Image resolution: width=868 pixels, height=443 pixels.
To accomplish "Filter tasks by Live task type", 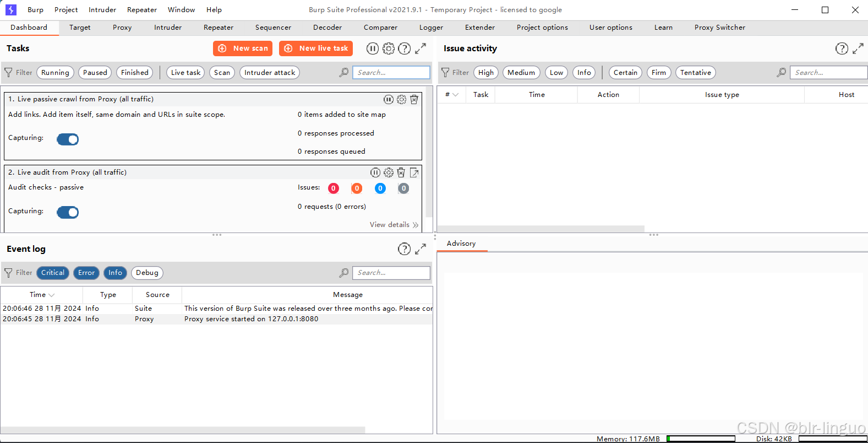I will tap(185, 73).
